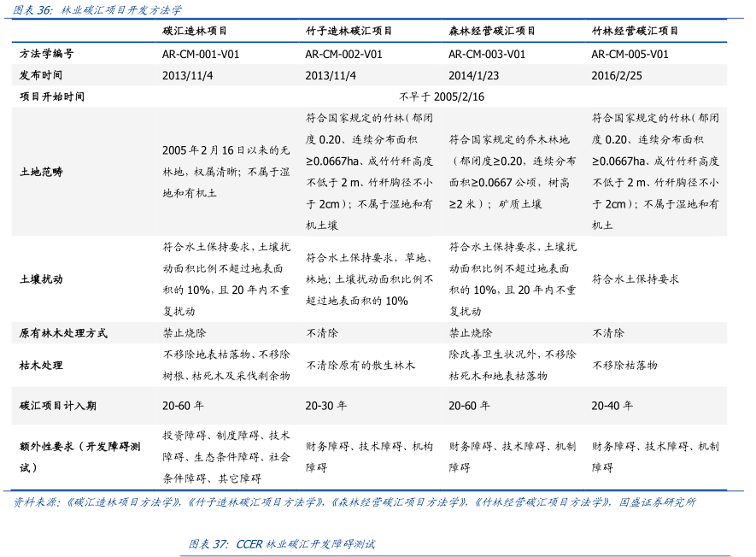Viewport: 756px width, 557px height.
Task: Click the 竹林经营碳汇项目 column header
Action: 635,31
